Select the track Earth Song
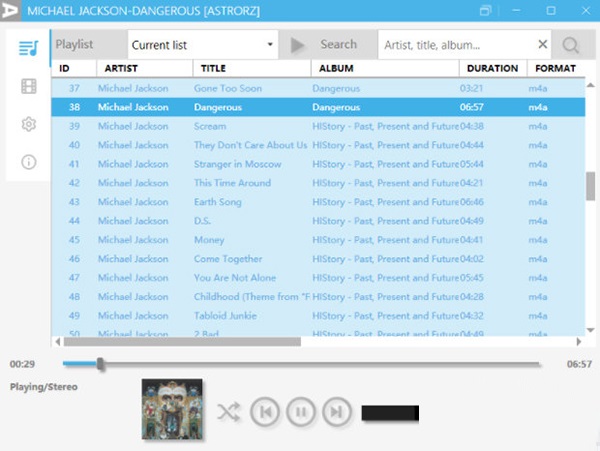 coord(217,202)
